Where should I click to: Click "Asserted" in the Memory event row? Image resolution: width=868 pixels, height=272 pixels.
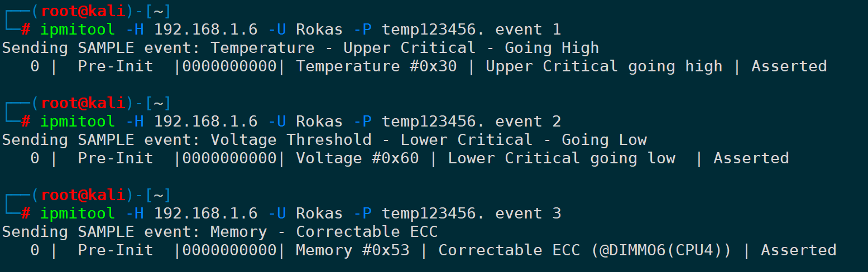(798, 250)
